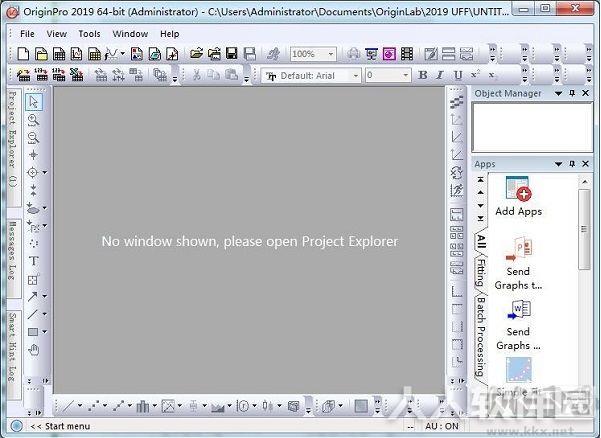This screenshot has height=438, width=601.
Task: Click the AU : ON status indicator
Action: pyautogui.click(x=442, y=426)
